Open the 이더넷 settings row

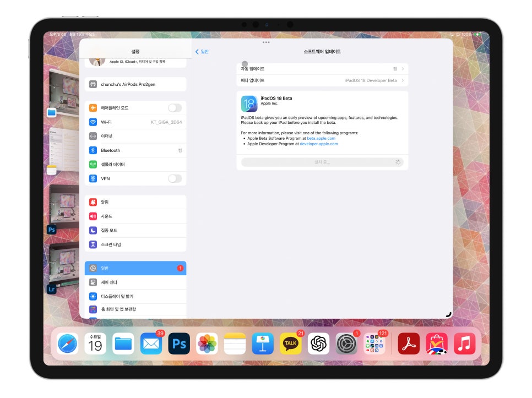tap(135, 137)
